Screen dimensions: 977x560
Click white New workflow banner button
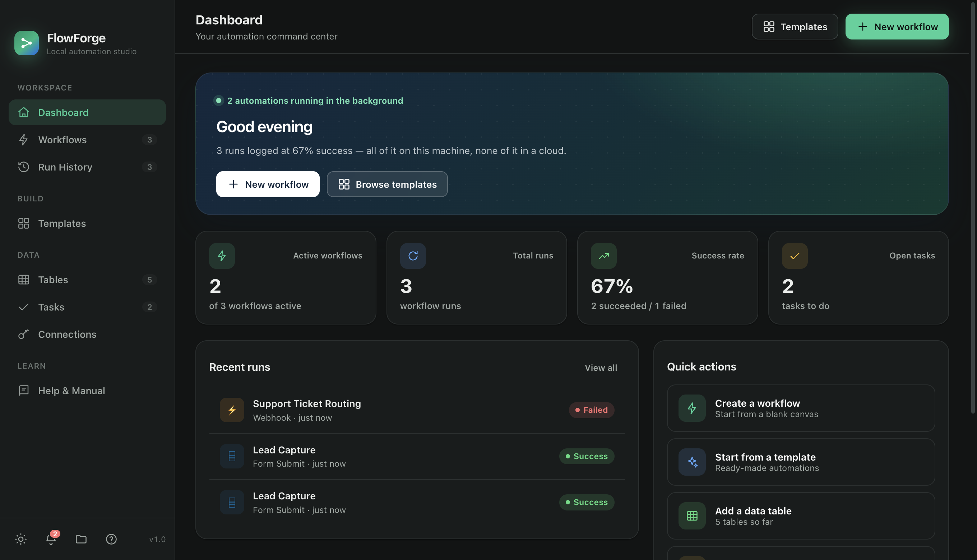coord(268,184)
